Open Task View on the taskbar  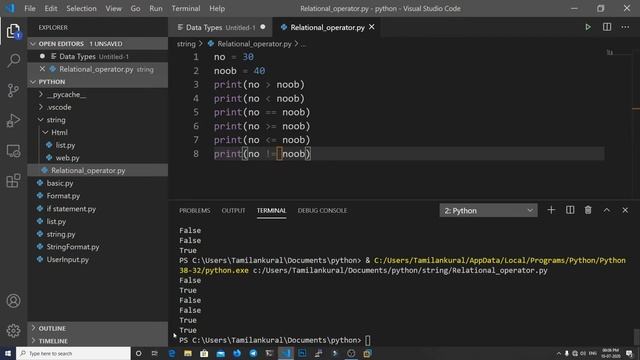click(x=155, y=353)
